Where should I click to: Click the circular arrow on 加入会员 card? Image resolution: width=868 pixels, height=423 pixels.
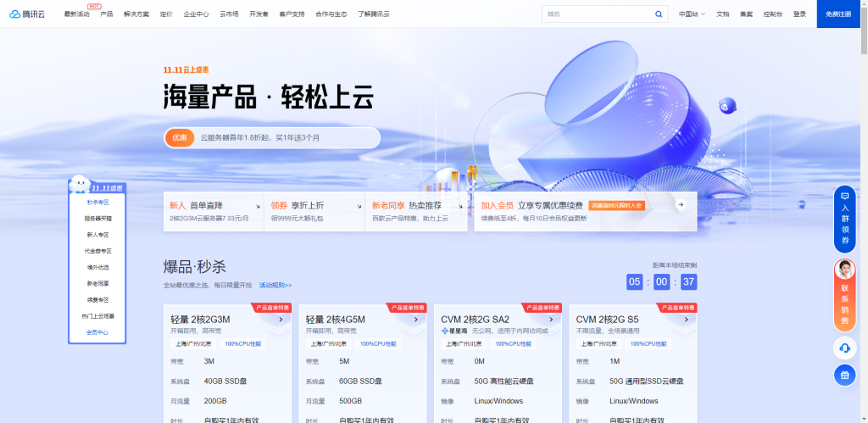(x=681, y=205)
